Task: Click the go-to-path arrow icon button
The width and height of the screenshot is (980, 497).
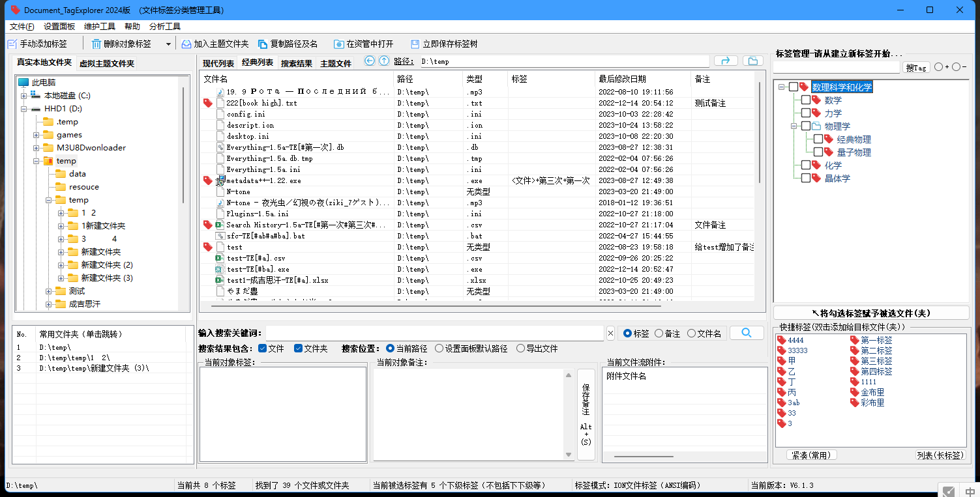Action: pyautogui.click(x=726, y=61)
